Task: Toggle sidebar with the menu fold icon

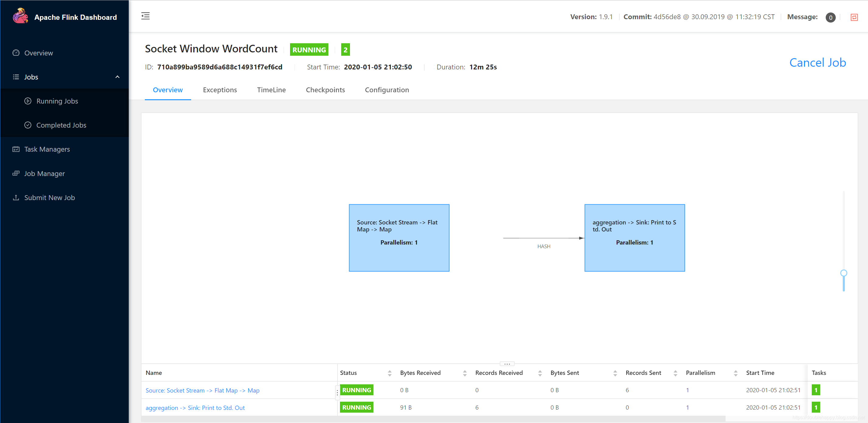Action: point(145,16)
